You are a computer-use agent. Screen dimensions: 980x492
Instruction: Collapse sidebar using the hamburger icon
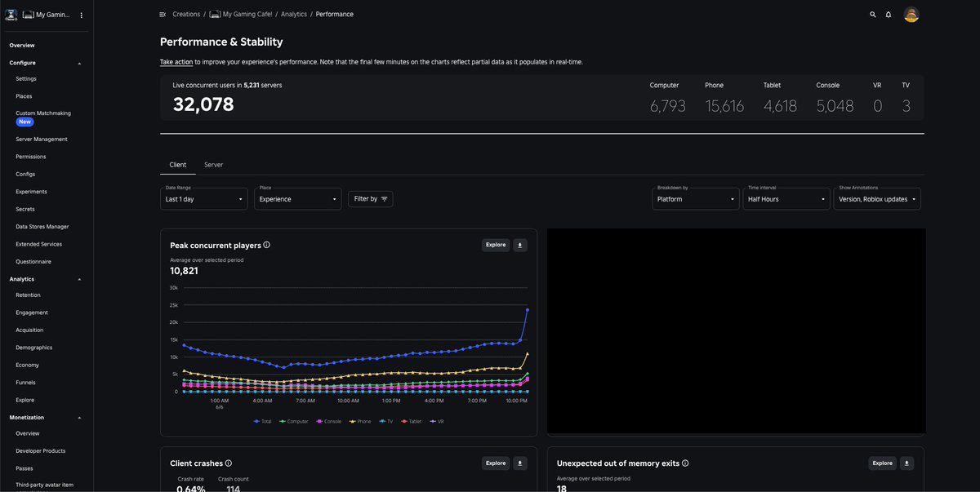tap(163, 15)
